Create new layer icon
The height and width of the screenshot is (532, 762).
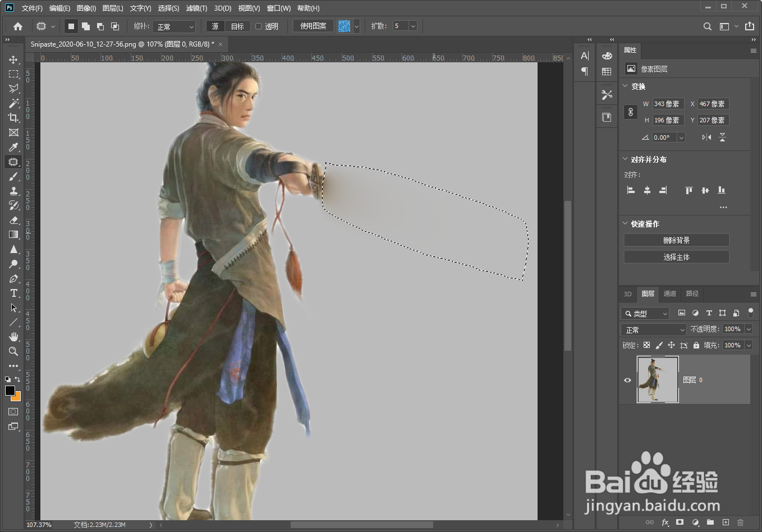(x=725, y=522)
